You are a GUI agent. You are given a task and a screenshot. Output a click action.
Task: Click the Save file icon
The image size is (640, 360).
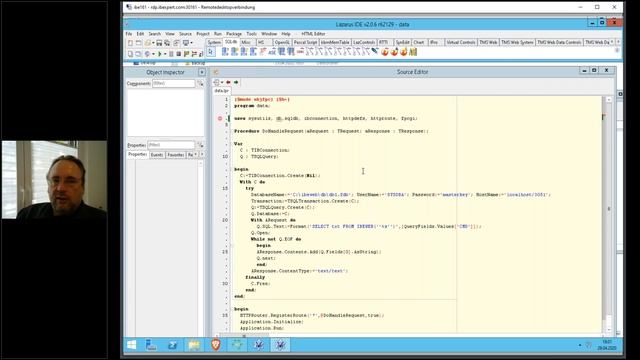tap(159, 42)
